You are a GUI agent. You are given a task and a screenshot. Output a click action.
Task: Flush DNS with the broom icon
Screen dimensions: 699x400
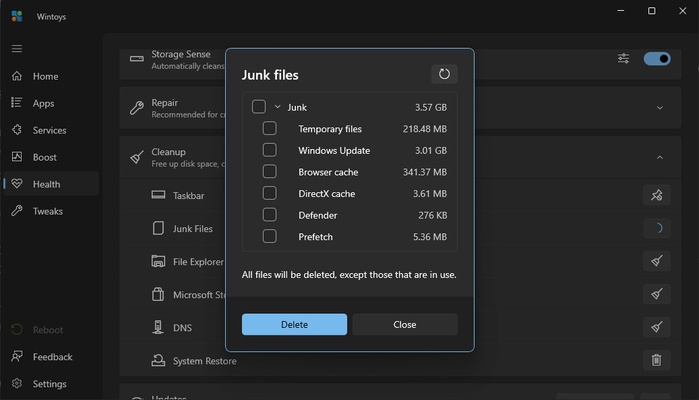pos(657,327)
